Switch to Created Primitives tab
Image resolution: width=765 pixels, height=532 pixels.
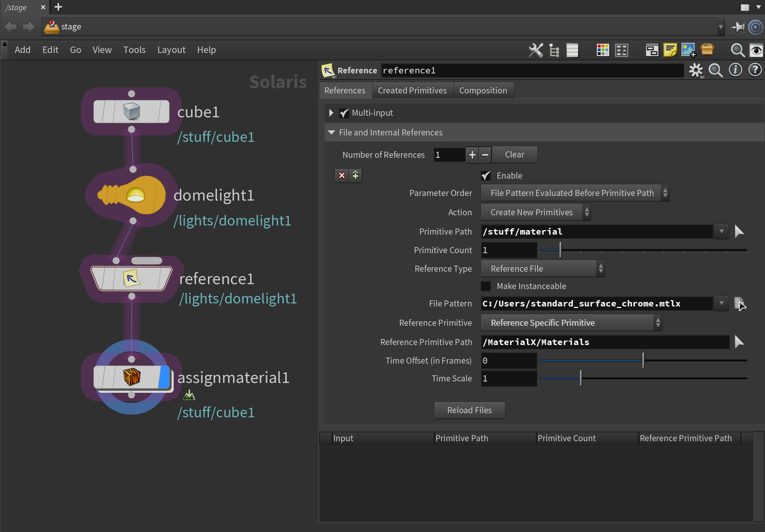pos(412,90)
